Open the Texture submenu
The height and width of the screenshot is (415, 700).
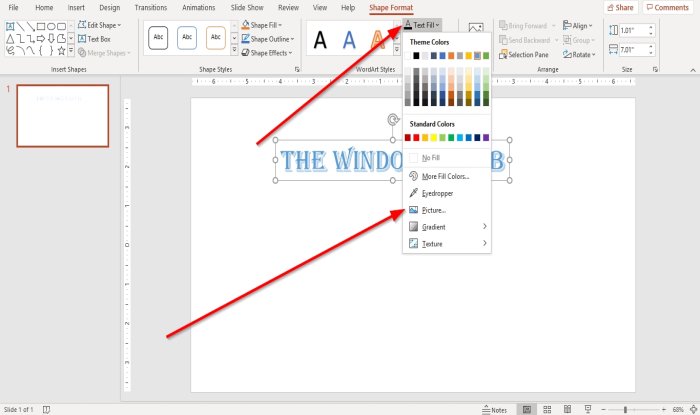(x=447, y=244)
